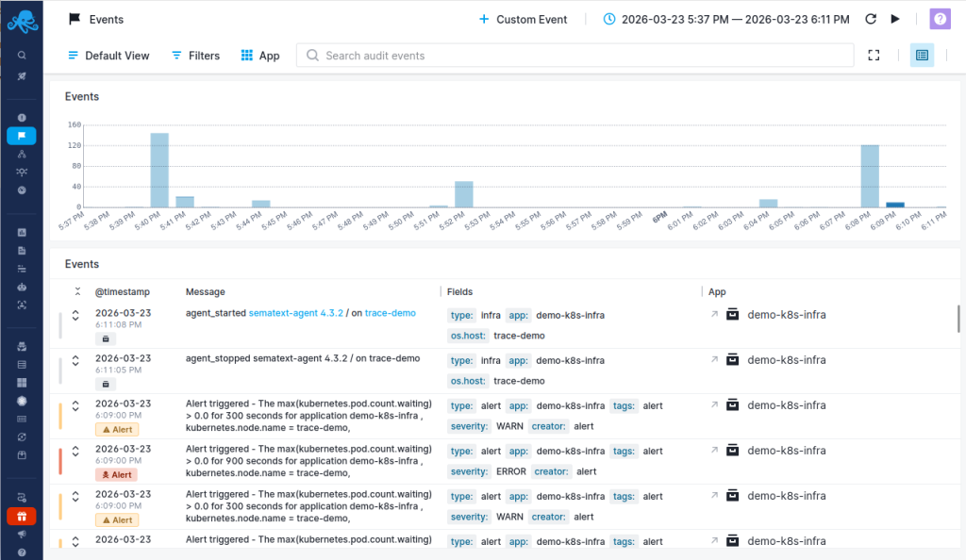This screenshot has height=560, width=966.
Task: Collapse all rows via the header chevron
Action: [x=77, y=292]
